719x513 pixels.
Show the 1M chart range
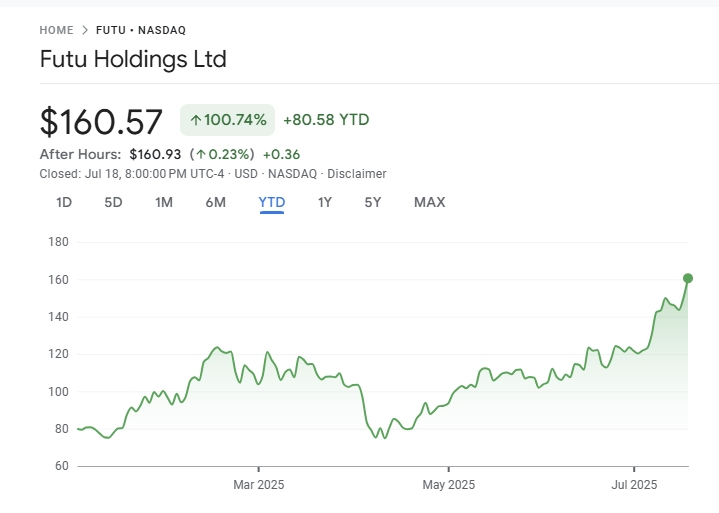[x=164, y=202]
